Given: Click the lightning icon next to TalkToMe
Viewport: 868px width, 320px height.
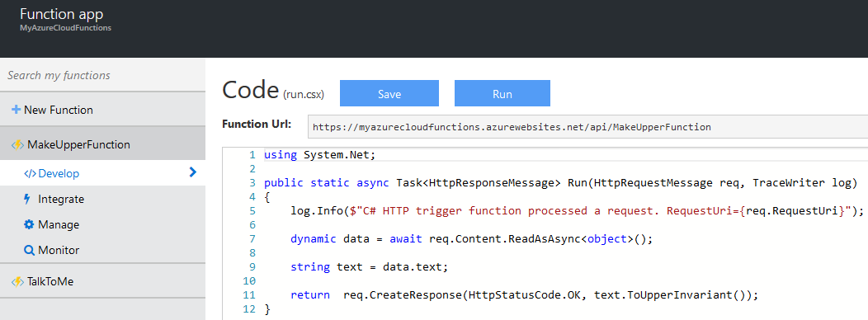Looking at the screenshot, I should pyautogui.click(x=17, y=281).
